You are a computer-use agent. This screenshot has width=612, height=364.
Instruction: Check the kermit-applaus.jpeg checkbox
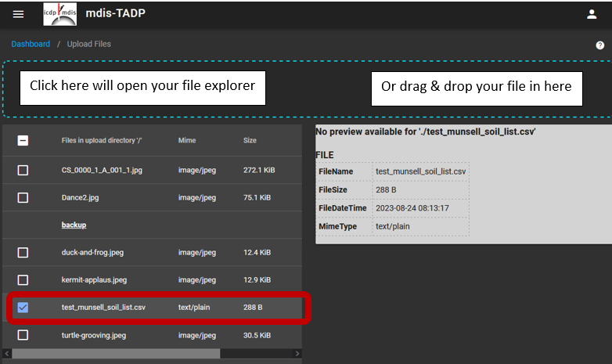click(23, 280)
